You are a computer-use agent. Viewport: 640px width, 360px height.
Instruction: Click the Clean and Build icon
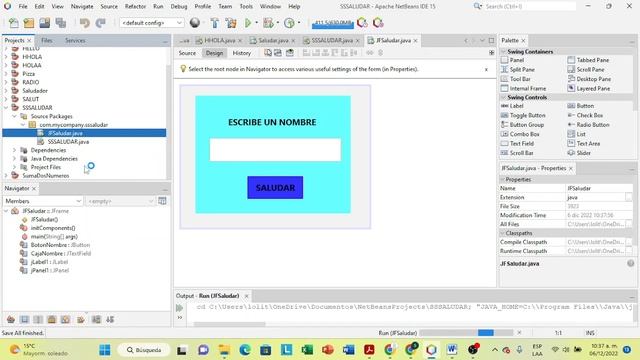(231, 23)
